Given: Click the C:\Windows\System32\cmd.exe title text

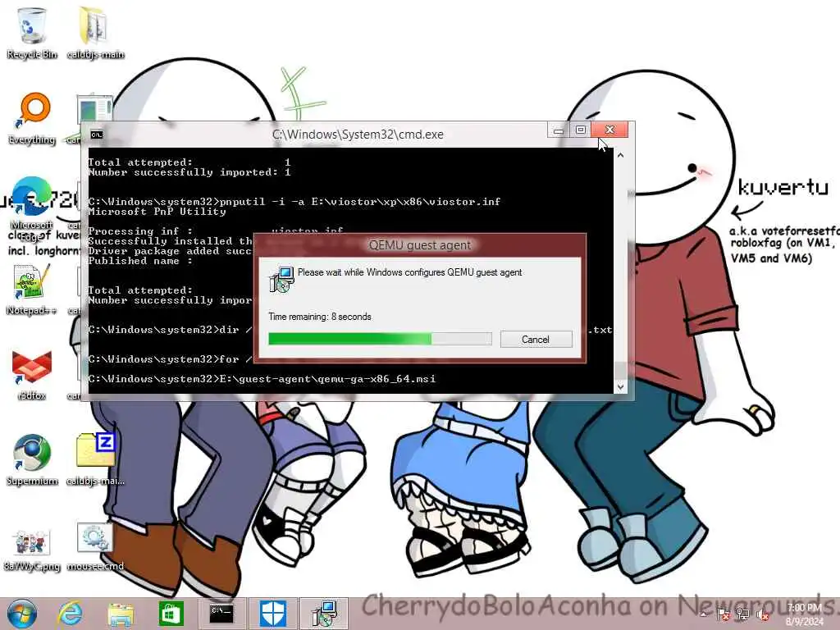Looking at the screenshot, I should pyautogui.click(x=358, y=135).
